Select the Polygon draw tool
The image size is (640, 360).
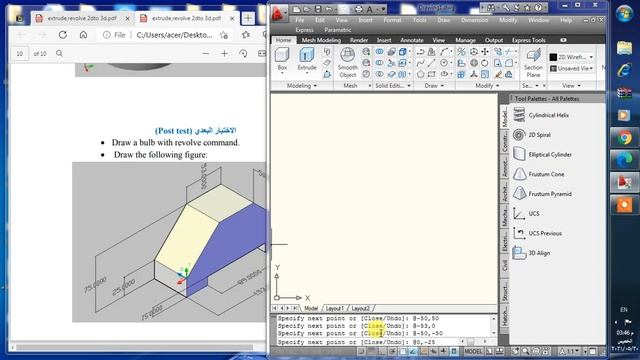click(420, 74)
